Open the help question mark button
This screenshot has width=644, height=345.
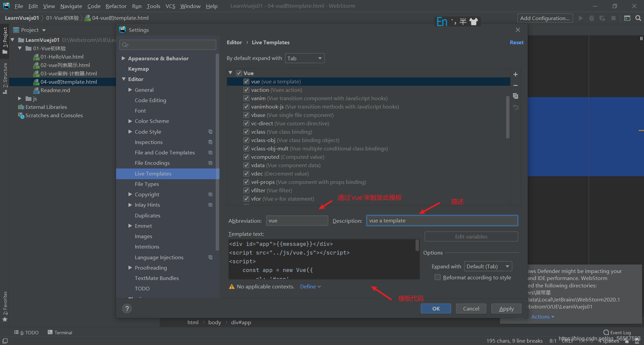[x=127, y=308]
